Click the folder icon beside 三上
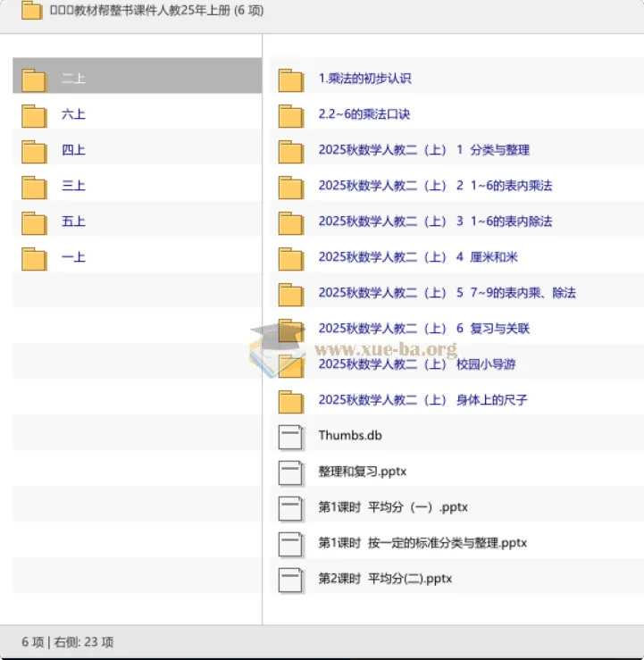The width and height of the screenshot is (644, 660). [34, 188]
